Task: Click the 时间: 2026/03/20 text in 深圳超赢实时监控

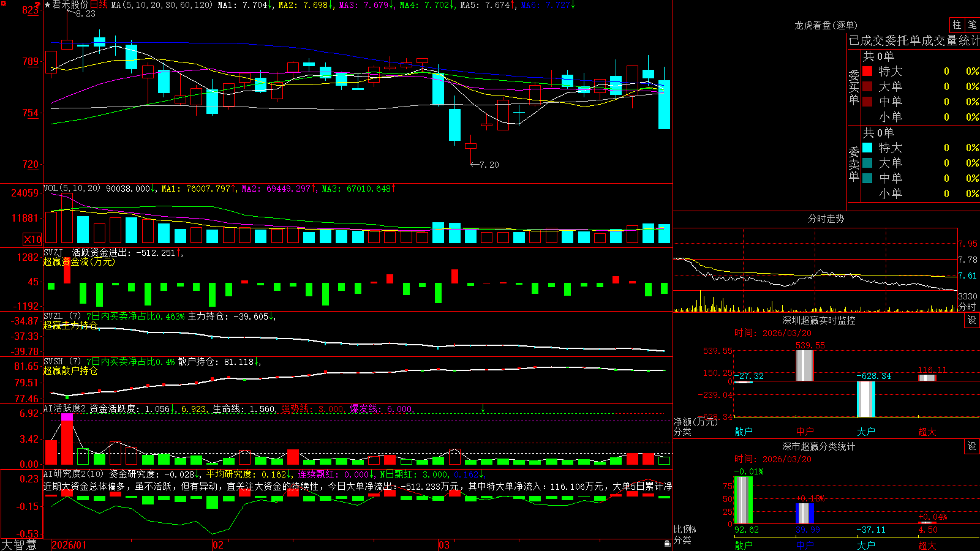Action: point(773,333)
